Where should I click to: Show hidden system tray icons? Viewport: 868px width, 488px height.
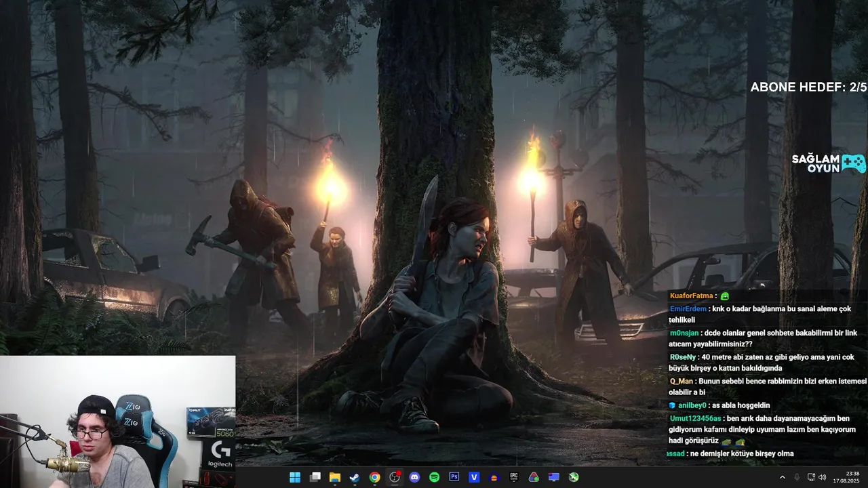click(782, 477)
